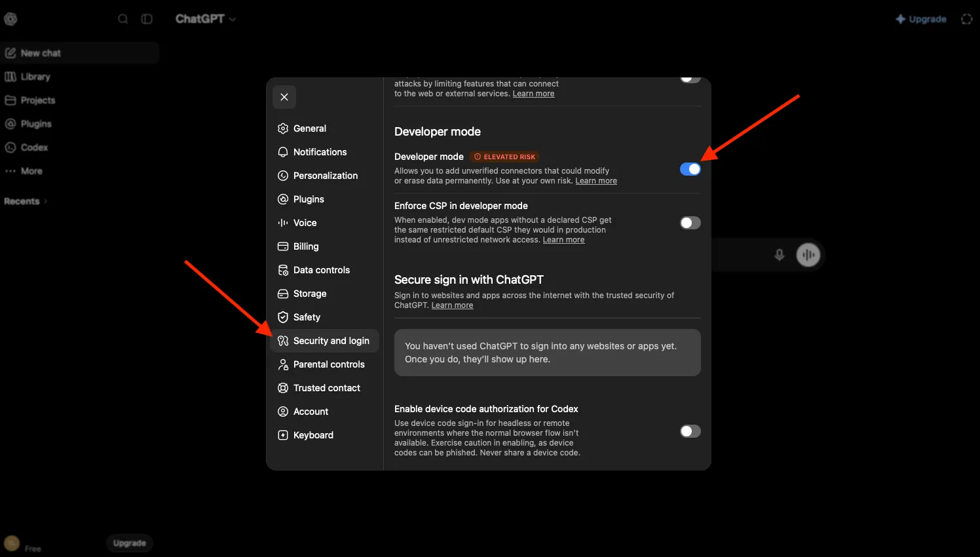Click the search magnifier icon in main sidebar
This screenshot has height=557, width=980.
pyautogui.click(x=123, y=19)
